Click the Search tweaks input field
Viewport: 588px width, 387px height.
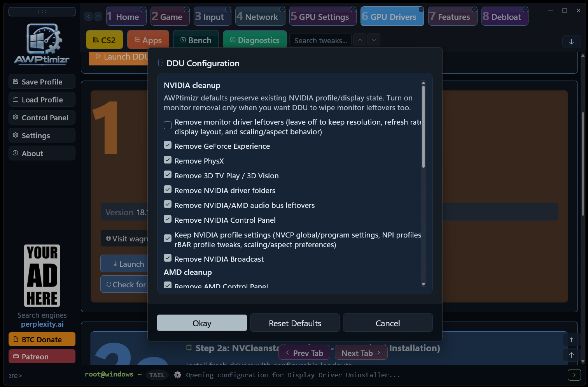(320, 40)
